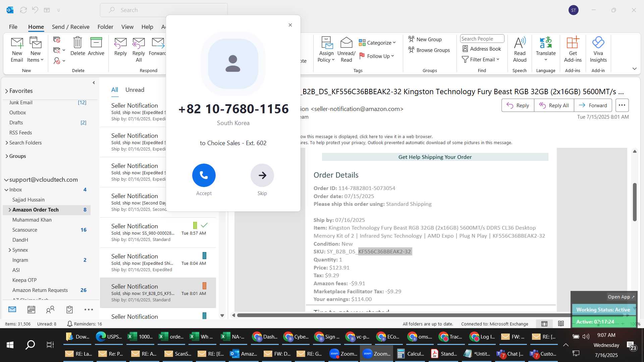Click the top Search box
Viewport: 644px width, 362px height.
pos(164,10)
